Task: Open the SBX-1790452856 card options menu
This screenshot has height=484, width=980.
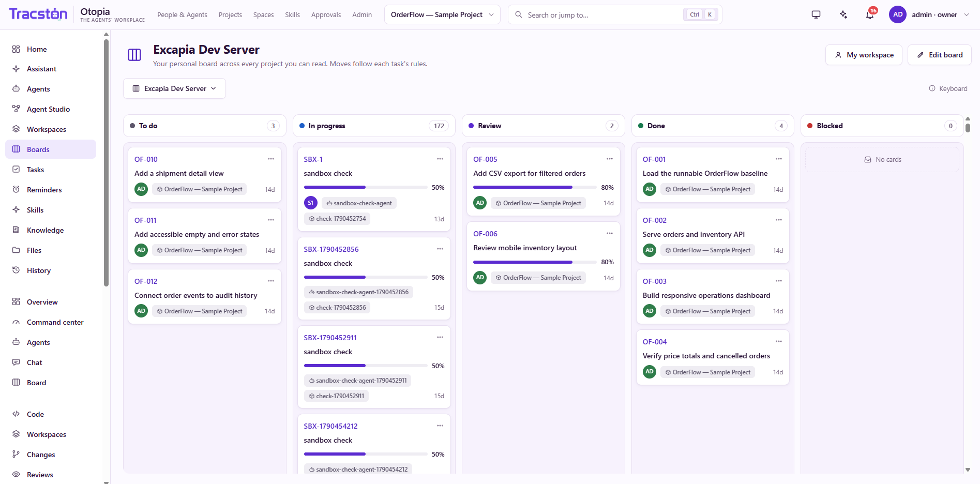Action: coord(440,249)
